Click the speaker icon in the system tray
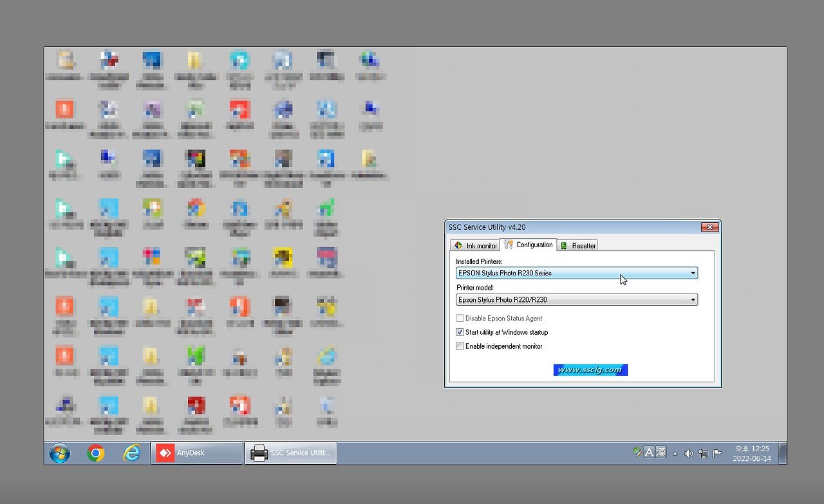 (x=688, y=453)
